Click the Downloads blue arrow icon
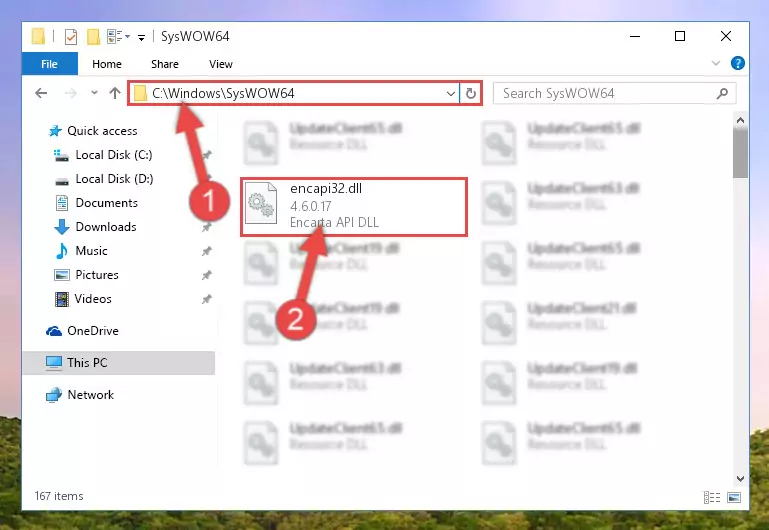 click(61, 227)
